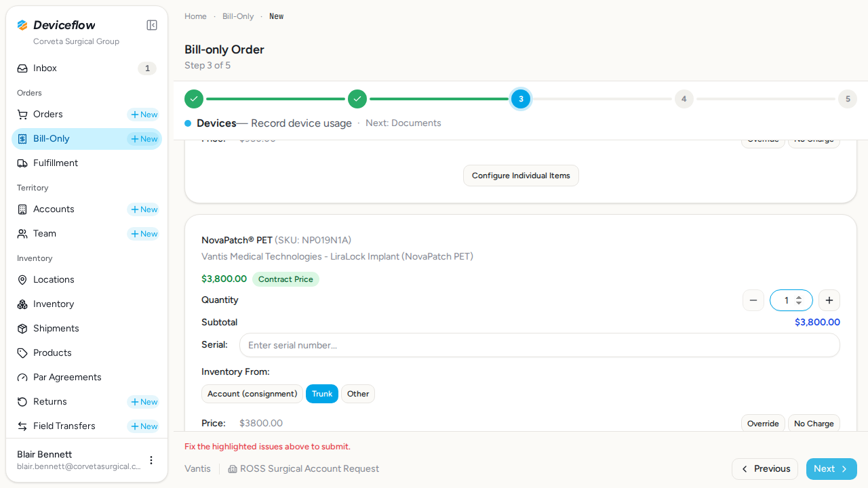Select Other inventory source
Screen dimensions: 868x488
[358, 394]
